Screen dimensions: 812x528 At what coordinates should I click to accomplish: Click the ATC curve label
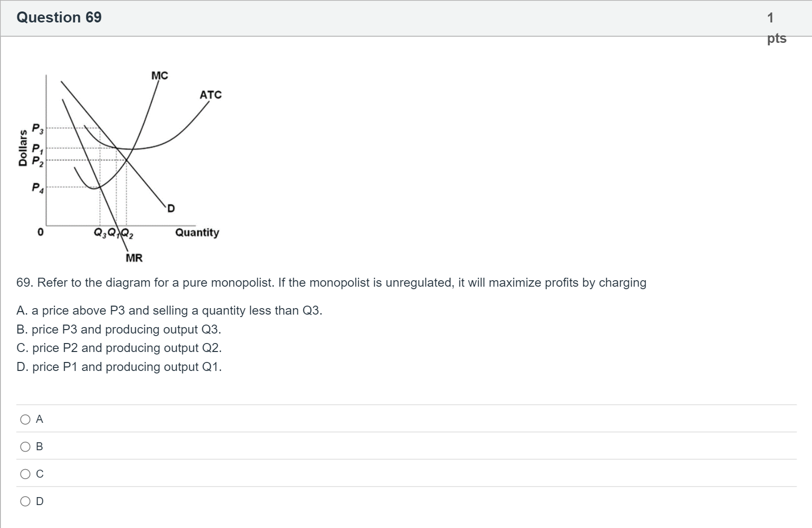210,95
